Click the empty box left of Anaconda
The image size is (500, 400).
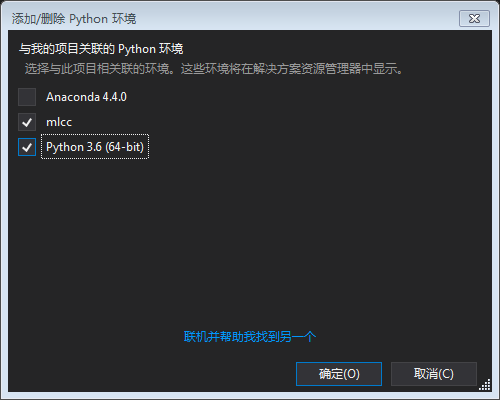pyautogui.click(x=27, y=97)
